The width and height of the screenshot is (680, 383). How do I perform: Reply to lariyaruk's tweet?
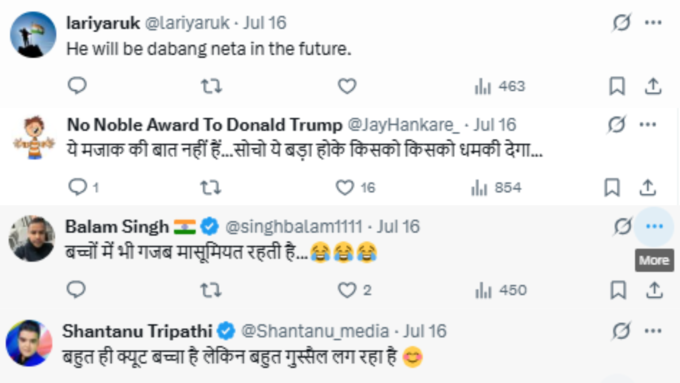[77, 85]
